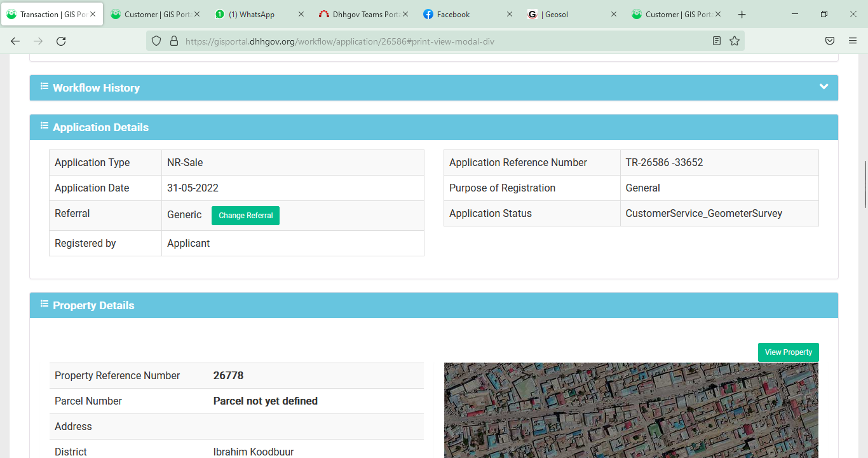The image size is (868, 458).
Task: Close the Dhhgov Teams Portal tab
Action: click(405, 14)
